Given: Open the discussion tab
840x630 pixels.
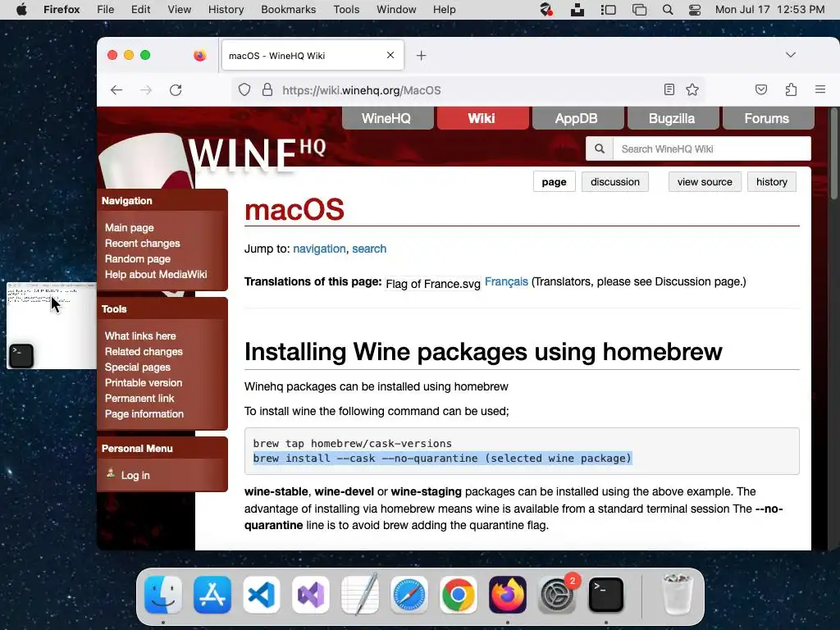Looking at the screenshot, I should pos(615,181).
